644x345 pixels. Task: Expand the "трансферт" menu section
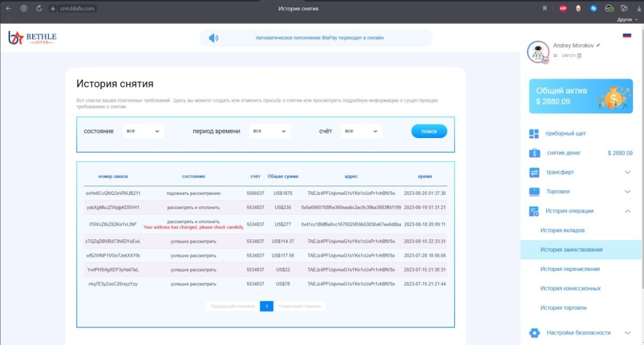click(627, 172)
